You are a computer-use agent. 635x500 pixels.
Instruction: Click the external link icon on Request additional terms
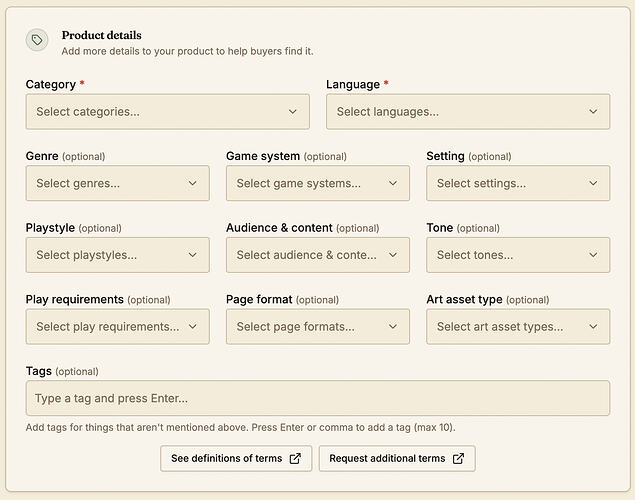(x=458, y=458)
